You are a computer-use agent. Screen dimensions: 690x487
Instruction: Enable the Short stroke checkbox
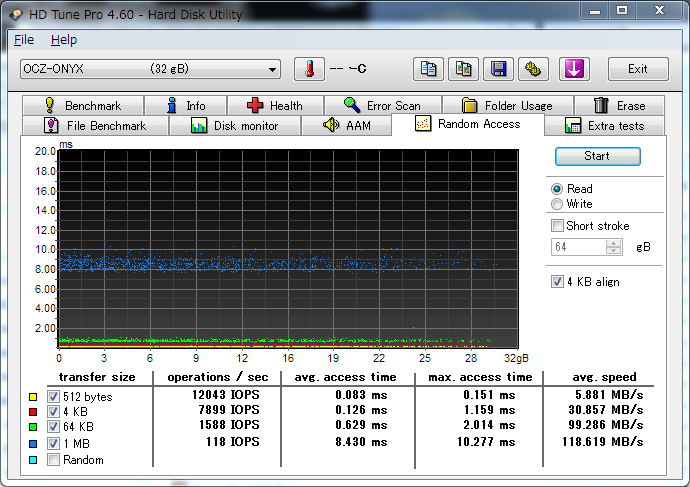557,226
